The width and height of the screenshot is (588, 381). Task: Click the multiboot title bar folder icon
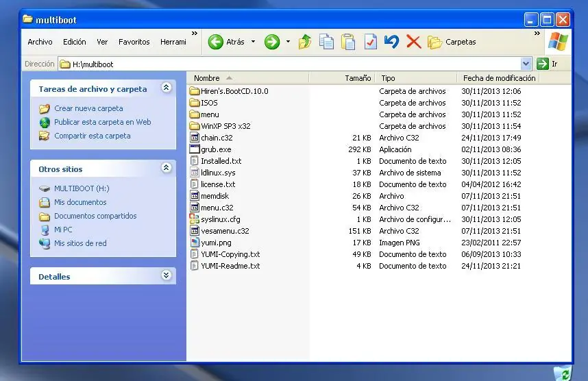[27, 19]
